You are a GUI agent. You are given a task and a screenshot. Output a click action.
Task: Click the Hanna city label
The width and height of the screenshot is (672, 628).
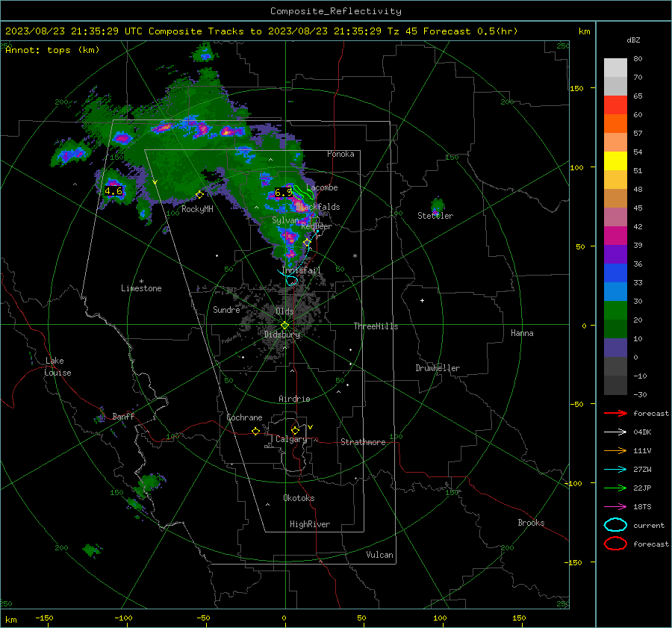(522, 333)
